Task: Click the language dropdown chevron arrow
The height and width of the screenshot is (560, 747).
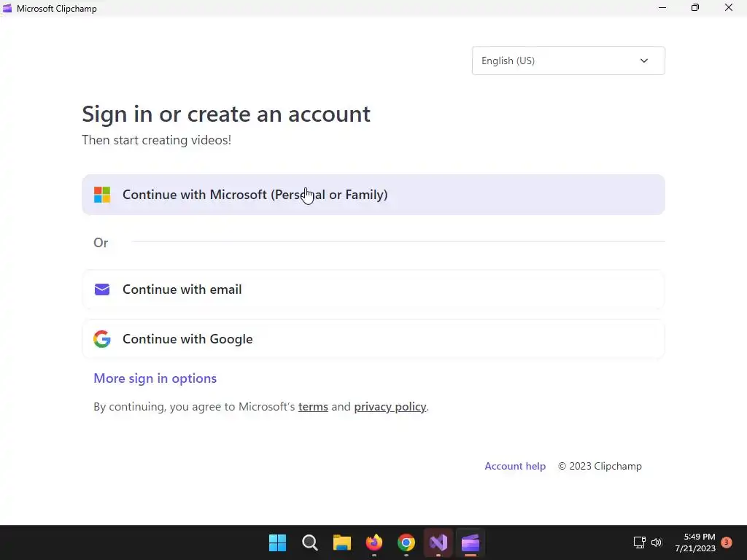Action: [x=644, y=61]
